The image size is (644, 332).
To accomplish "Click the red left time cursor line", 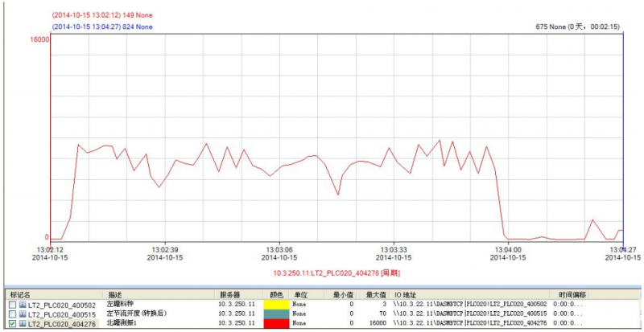I will tap(51, 137).
